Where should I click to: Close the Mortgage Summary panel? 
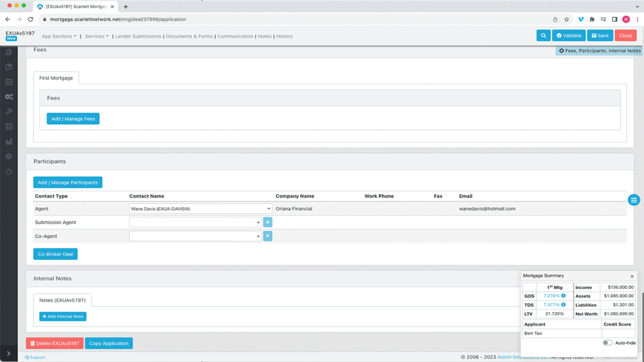(632, 276)
